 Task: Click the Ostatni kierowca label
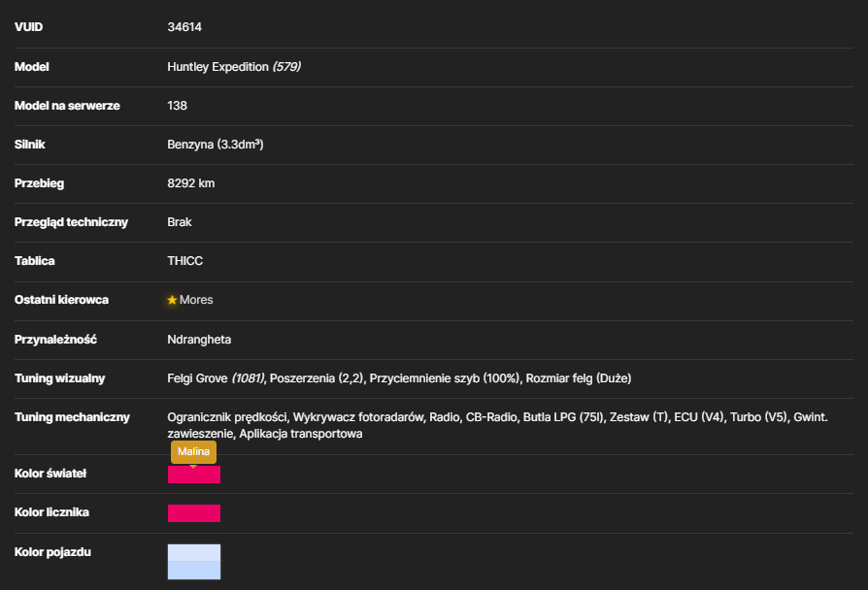click(x=61, y=300)
